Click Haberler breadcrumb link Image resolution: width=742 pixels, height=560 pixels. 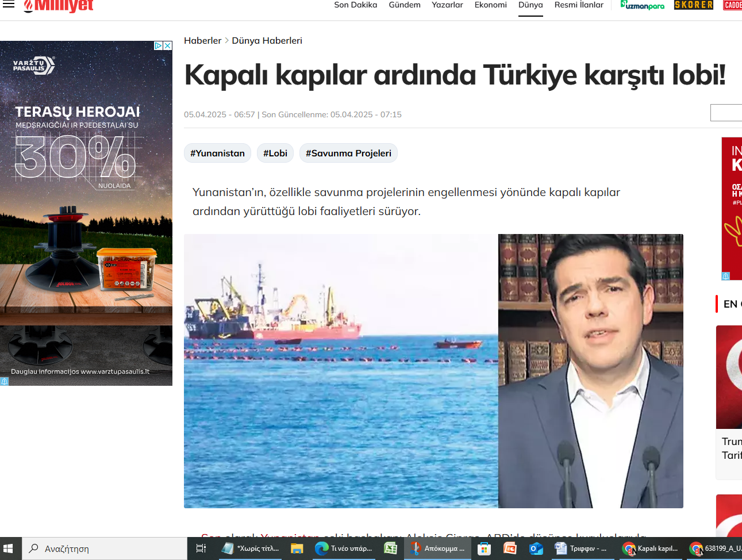tap(202, 41)
